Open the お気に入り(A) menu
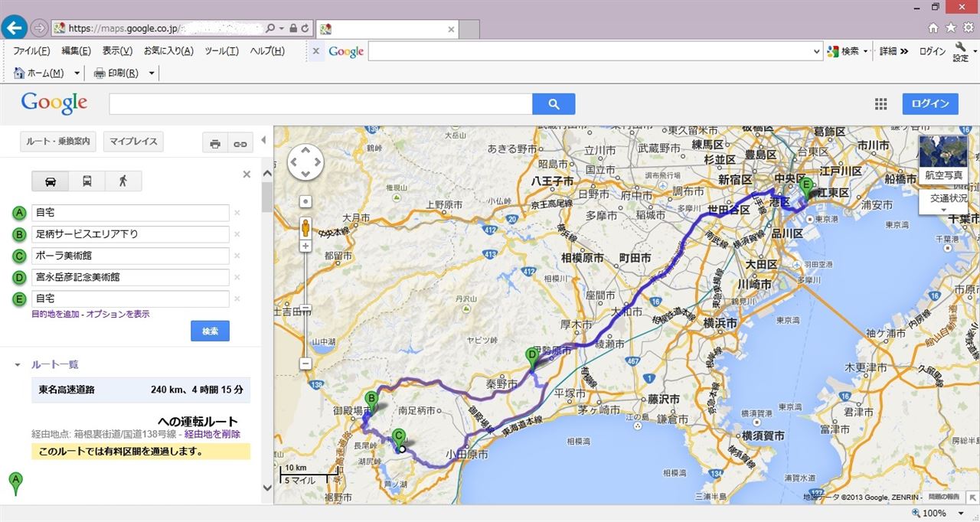 click(x=168, y=51)
